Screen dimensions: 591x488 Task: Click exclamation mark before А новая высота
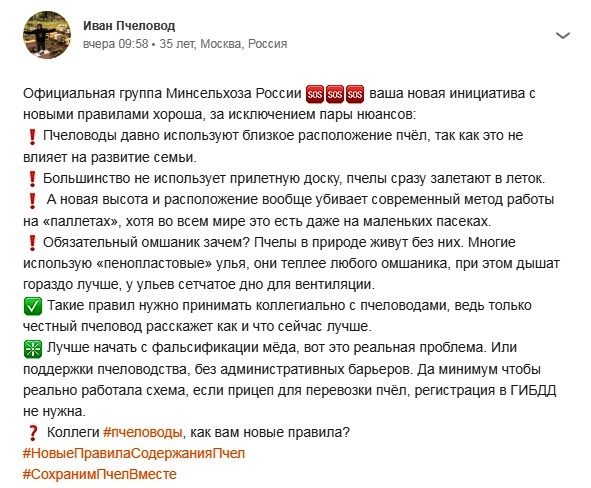(32, 200)
